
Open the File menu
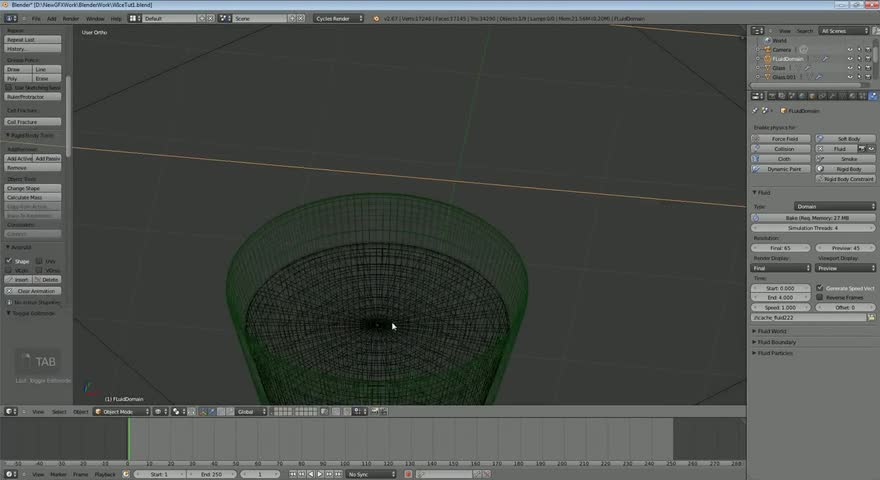[36, 19]
